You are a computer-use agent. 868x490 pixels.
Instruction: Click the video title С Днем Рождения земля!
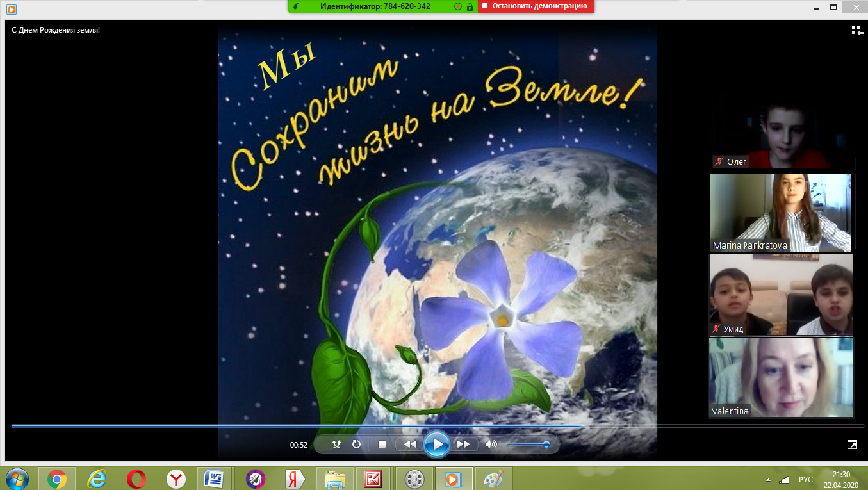56,29
